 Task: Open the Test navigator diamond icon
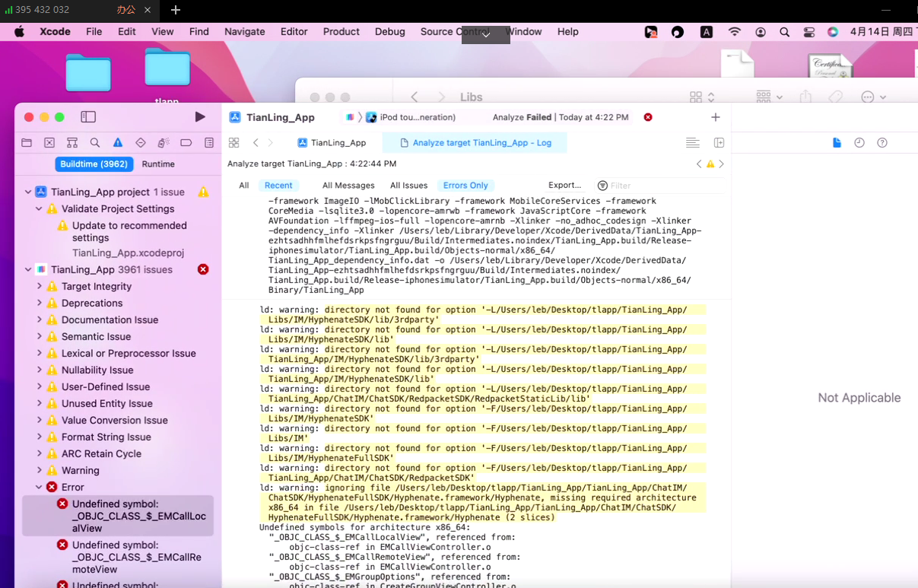(141, 143)
